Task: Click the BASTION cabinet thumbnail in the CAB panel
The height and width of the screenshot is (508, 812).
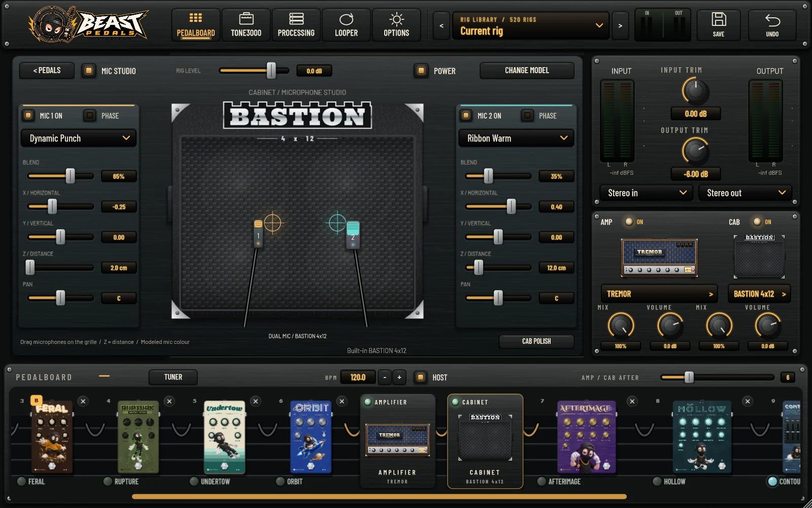Action: point(760,257)
